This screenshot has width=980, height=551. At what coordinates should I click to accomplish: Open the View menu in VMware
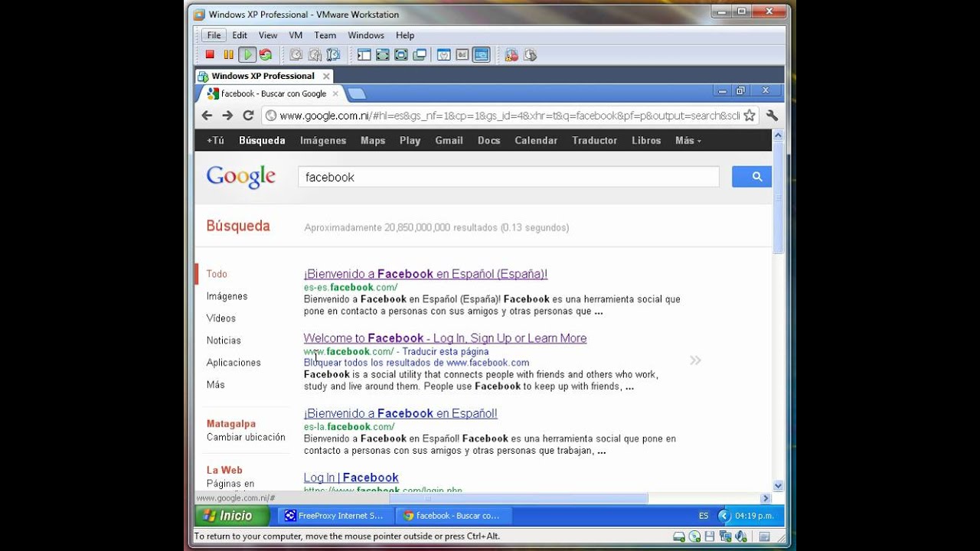[268, 35]
